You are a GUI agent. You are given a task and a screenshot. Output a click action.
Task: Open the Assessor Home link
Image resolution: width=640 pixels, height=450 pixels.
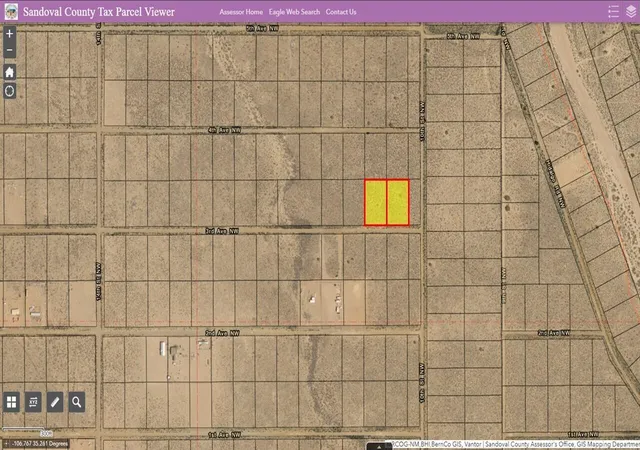click(x=241, y=12)
